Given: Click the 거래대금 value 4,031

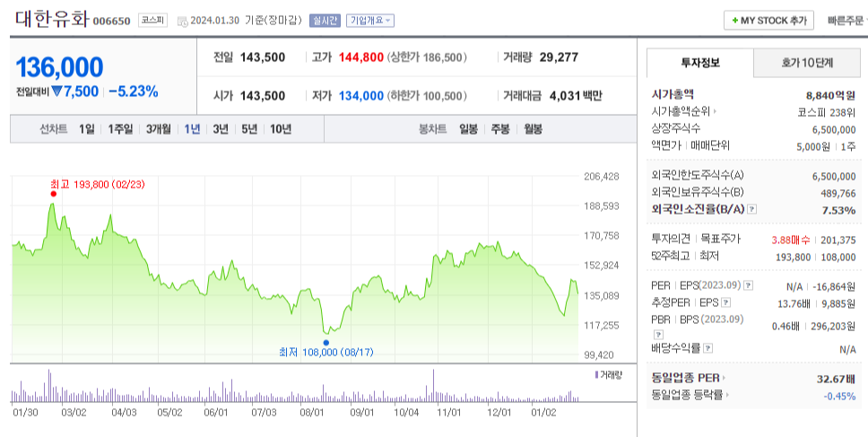Looking at the screenshot, I should [x=565, y=96].
